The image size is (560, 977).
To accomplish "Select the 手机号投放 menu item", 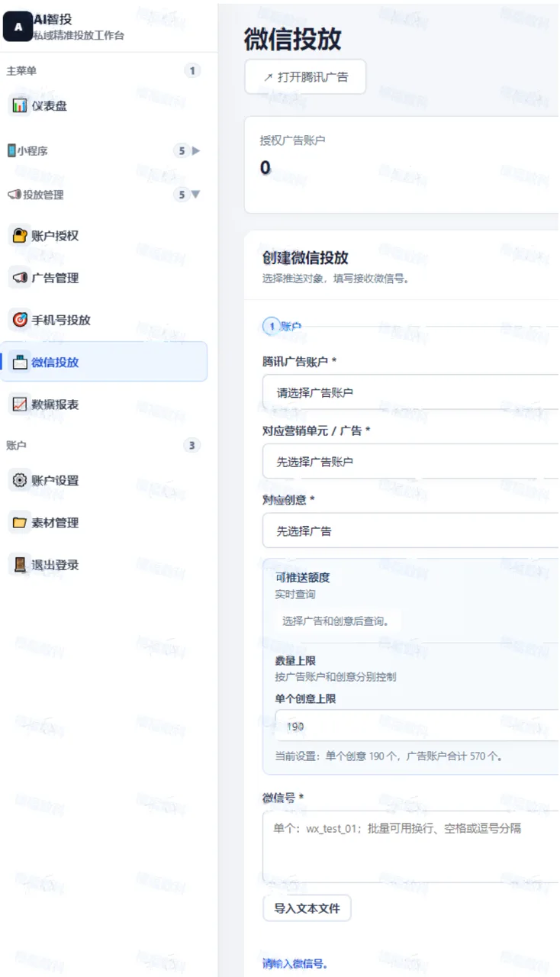I will click(x=104, y=320).
